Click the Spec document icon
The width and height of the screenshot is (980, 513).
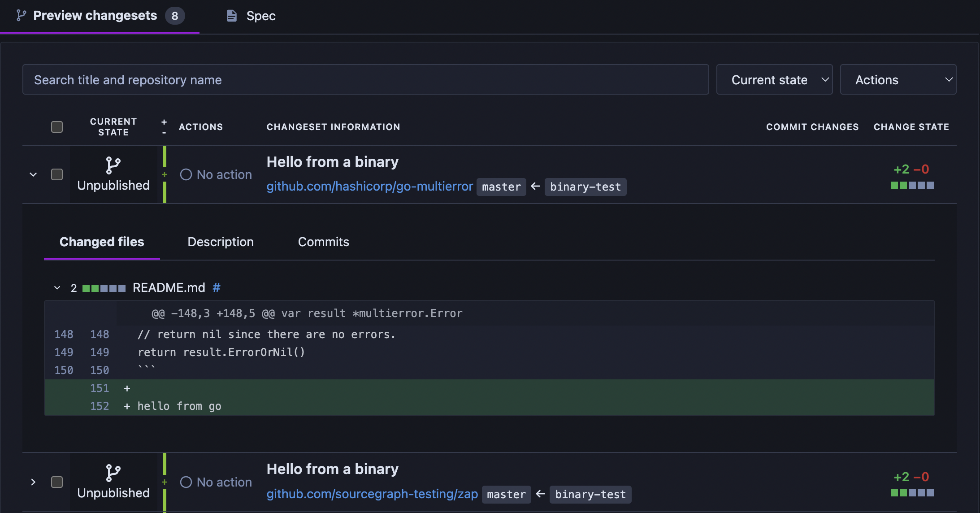tap(231, 16)
